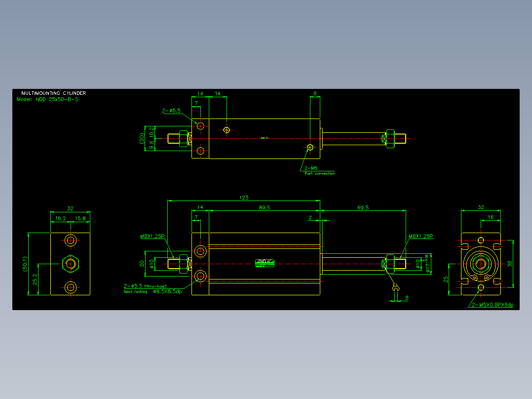Screen dimensions: 532x399
Task: Click the (20) reference dimension
Action: click(x=142, y=138)
